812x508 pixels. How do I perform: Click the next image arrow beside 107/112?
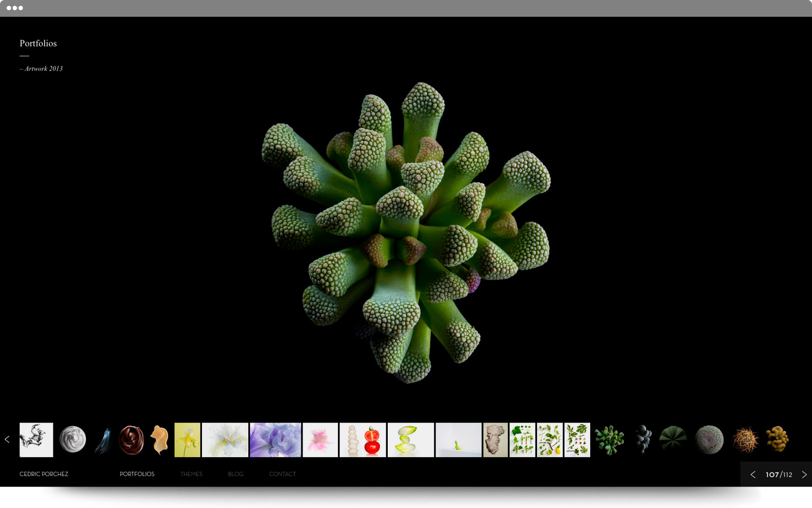click(x=804, y=474)
